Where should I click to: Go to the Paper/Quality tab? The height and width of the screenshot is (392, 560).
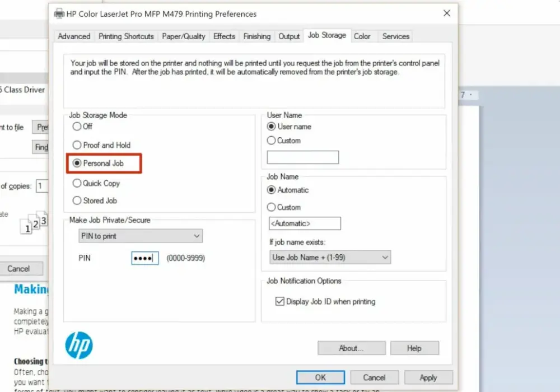[x=184, y=36]
